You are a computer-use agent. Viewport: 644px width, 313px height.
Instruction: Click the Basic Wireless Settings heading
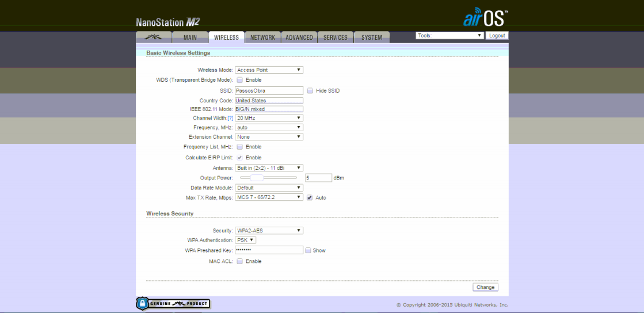point(178,53)
